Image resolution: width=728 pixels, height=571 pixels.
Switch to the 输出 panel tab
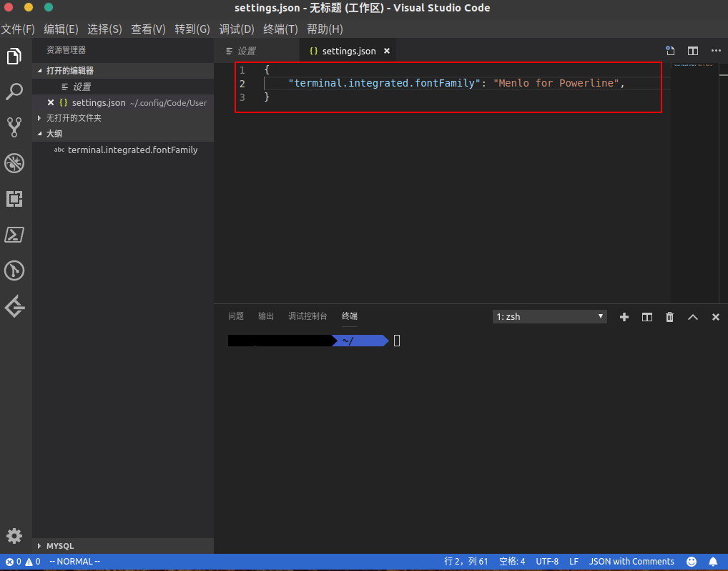266,316
